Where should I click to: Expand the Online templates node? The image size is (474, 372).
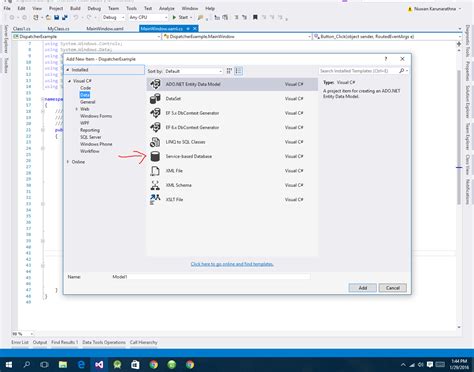click(x=68, y=162)
